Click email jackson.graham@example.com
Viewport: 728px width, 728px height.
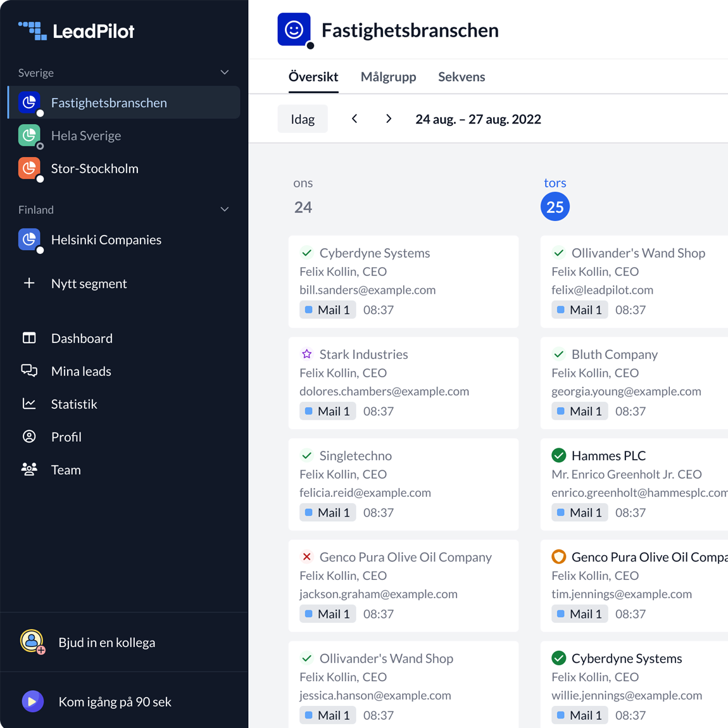click(x=379, y=594)
